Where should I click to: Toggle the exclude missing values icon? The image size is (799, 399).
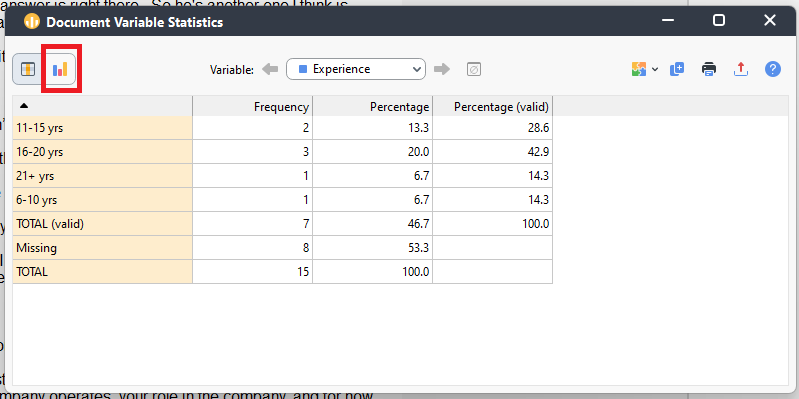click(474, 69)
